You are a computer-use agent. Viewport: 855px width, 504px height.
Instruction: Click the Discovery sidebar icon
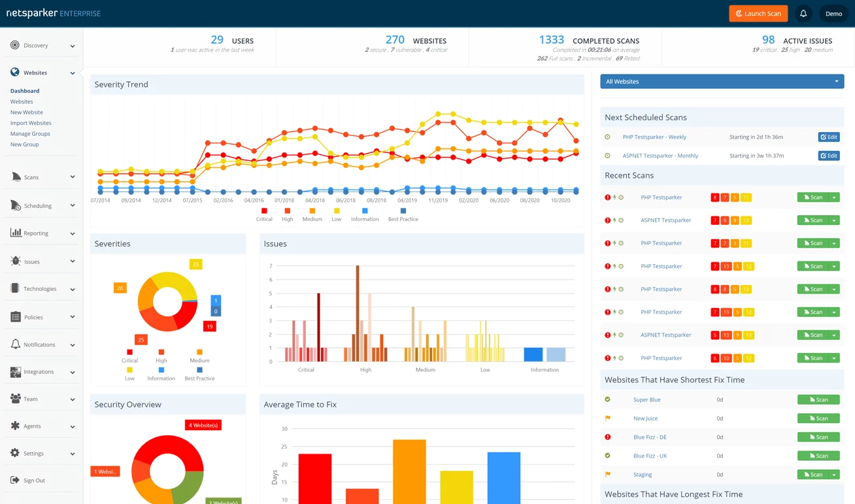pyautogui.click(x=15, y=45)
